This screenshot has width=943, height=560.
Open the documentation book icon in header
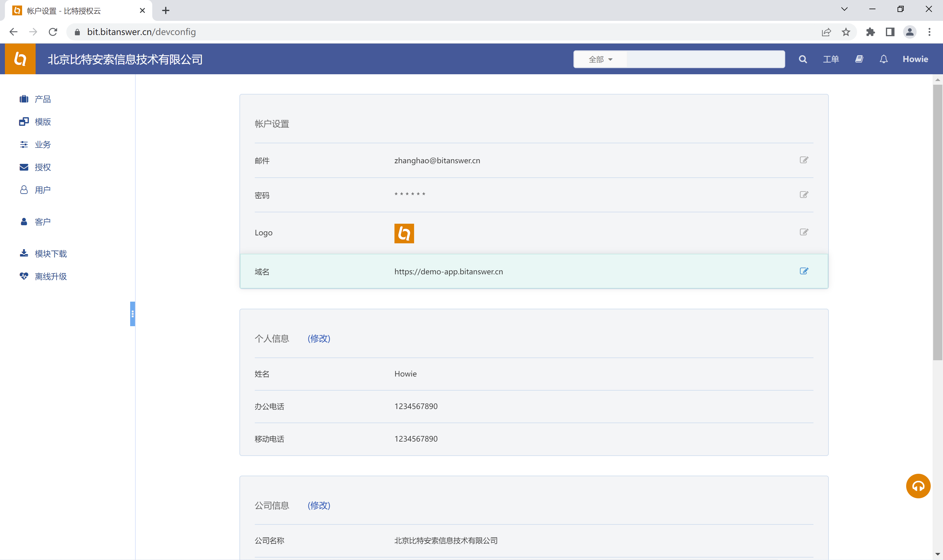(x=859, y=59)
